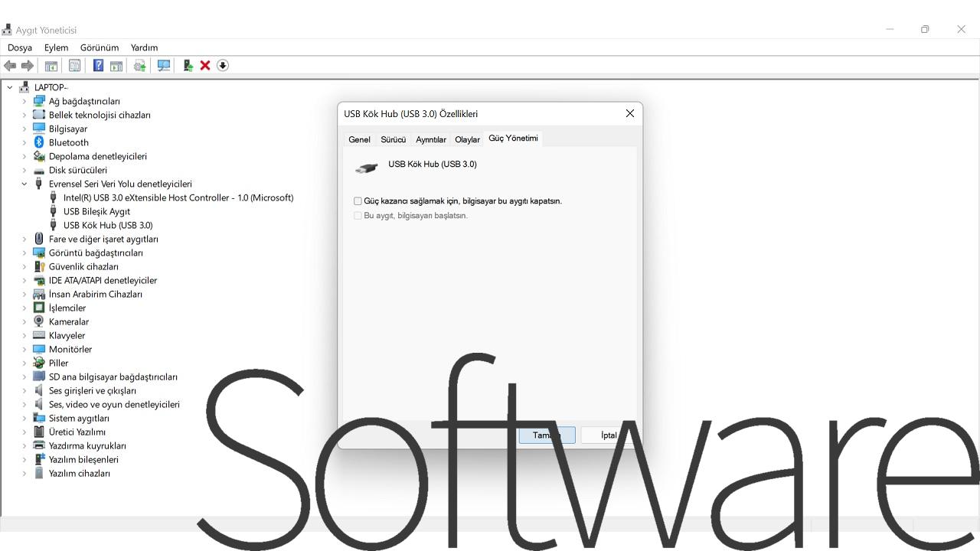Viewport: 980px width, 551px height.
Task: Select USB Kök Hub (USB 3.0) in tree
Action: click(108, 225)
